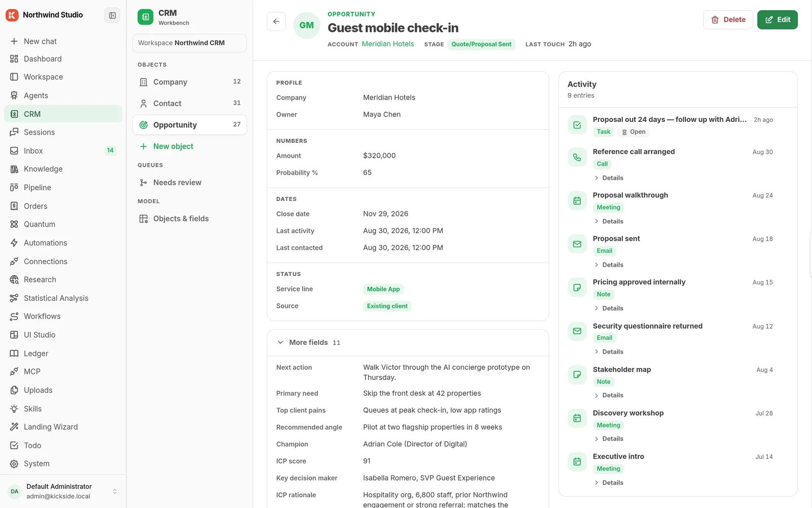Expand Details under Security questionnaire returned
Viewport: 812px width, 508px height.
coord(608,352)
